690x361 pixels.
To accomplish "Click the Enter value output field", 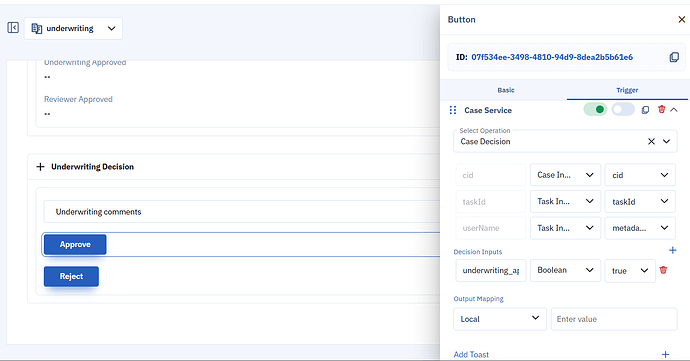I will tap(614, 319).
